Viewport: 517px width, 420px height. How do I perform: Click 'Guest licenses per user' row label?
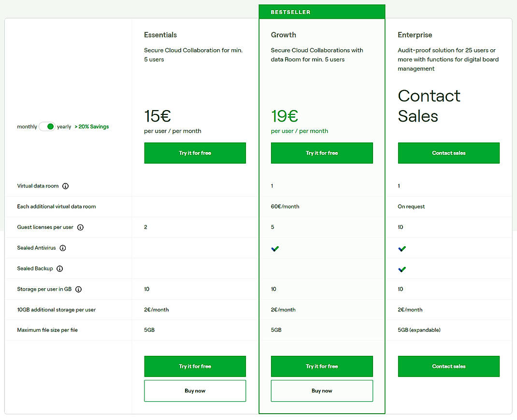[45, 227]
